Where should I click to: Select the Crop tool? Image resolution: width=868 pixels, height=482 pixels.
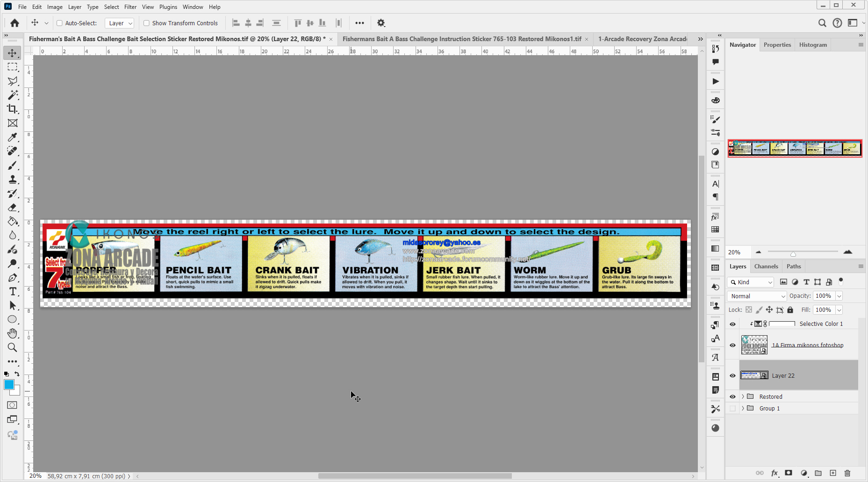click(13, 109)
